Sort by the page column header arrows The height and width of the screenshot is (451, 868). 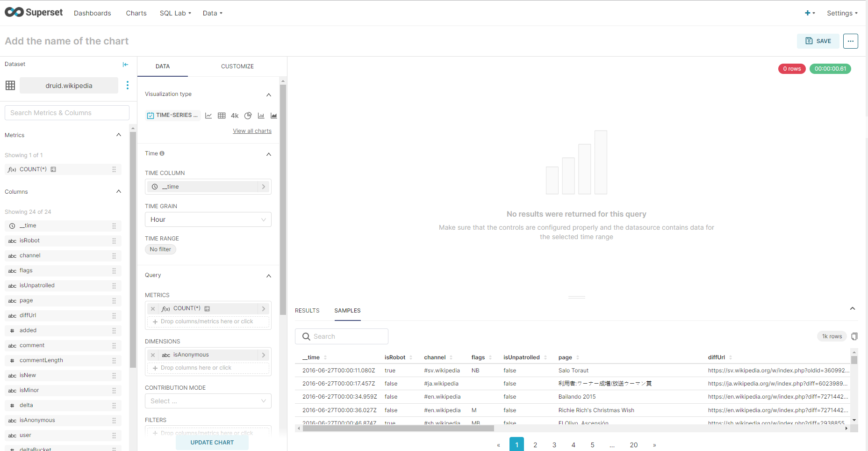point(578,357)
